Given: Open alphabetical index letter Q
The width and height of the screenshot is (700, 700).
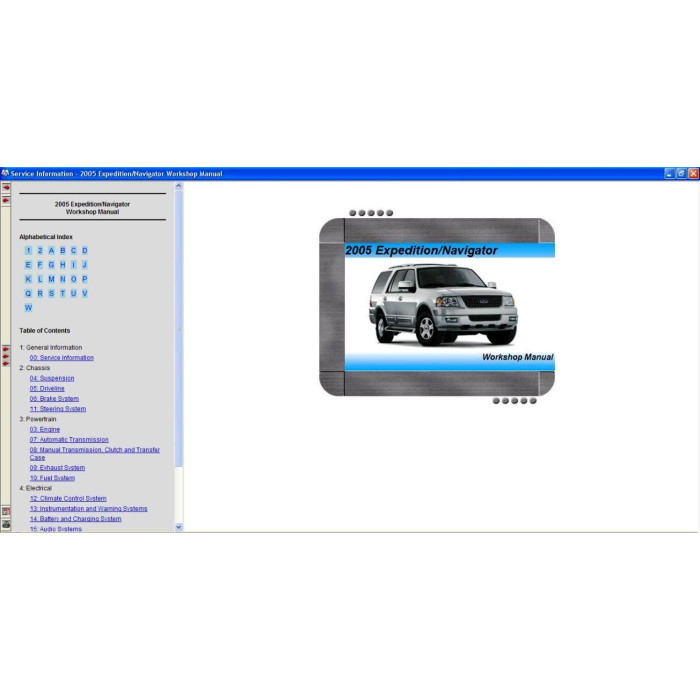Looking at the screenshot, I should coord(28,293).
